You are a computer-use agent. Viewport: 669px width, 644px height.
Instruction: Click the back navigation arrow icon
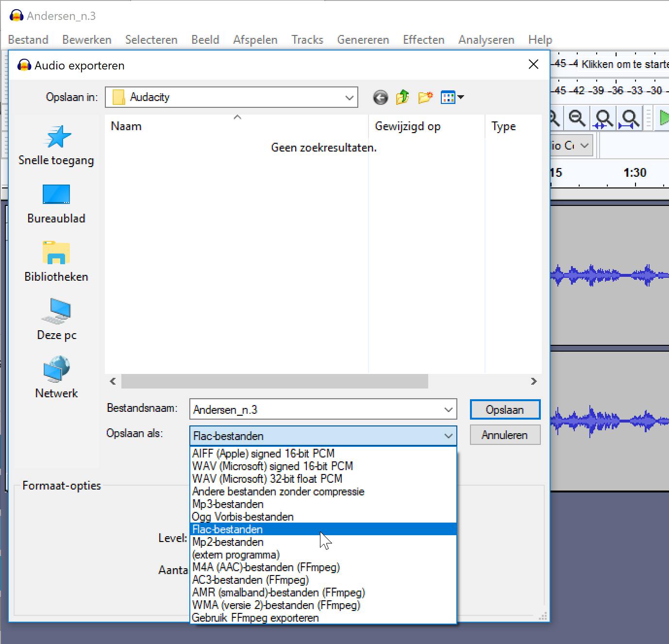point(380,98)
